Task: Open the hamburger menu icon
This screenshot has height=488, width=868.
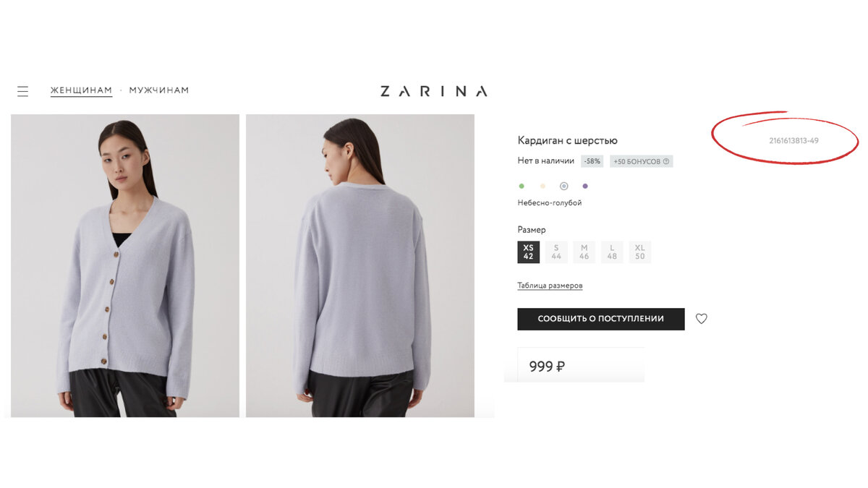Action: 23,91
